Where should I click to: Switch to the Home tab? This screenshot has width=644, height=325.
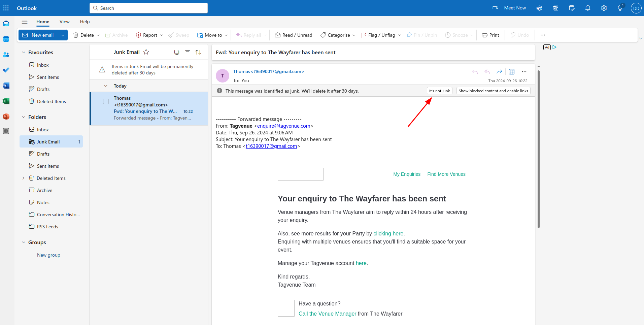tap(43, 22)
